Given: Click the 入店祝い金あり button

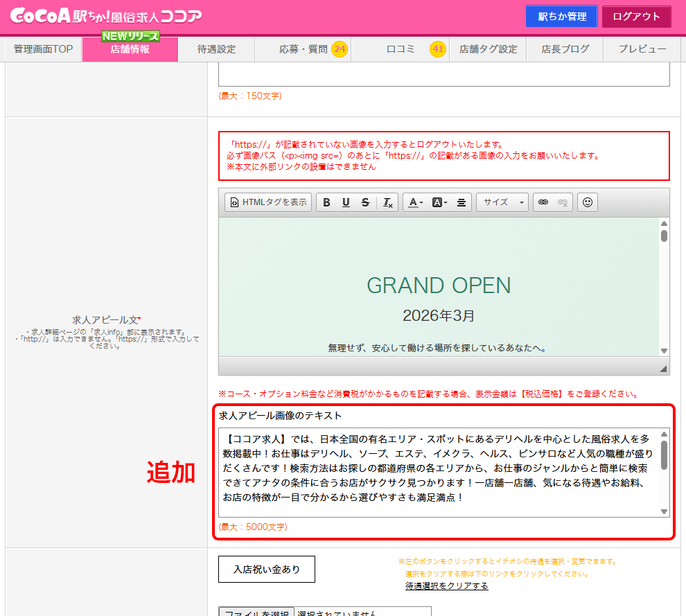Looking at the screenshot, I should pyautogui.click(x=267, y=570).
